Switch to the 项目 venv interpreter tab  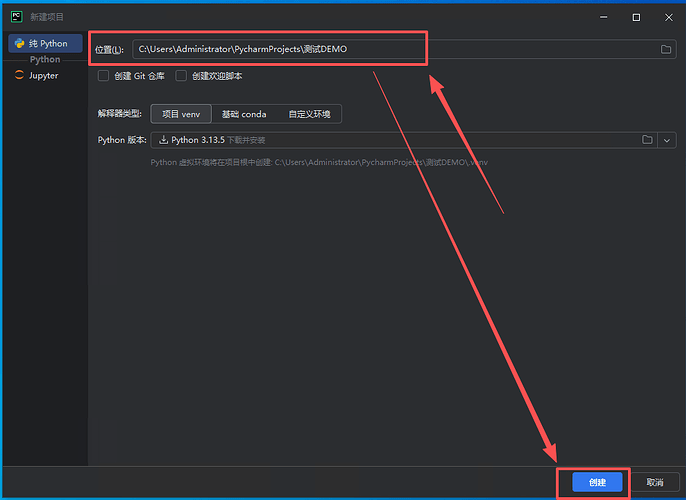tap(181, 114)
